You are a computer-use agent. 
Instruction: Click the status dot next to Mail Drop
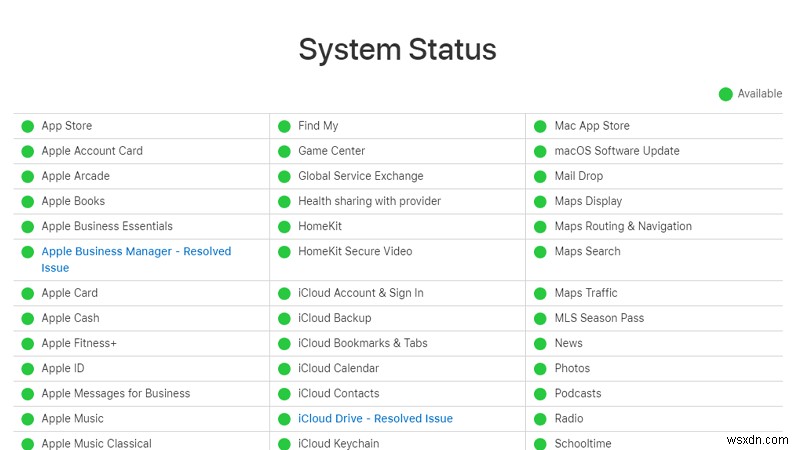[540, 177]
